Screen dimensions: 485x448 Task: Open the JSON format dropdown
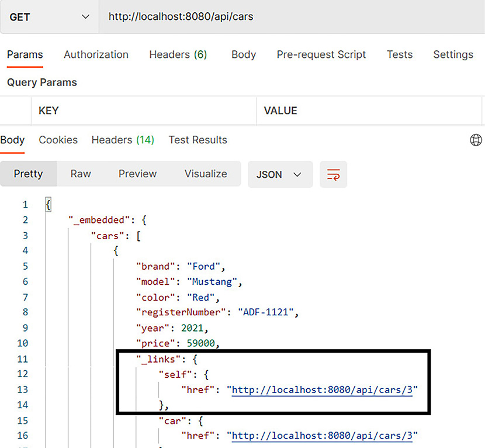pos(280,174)
